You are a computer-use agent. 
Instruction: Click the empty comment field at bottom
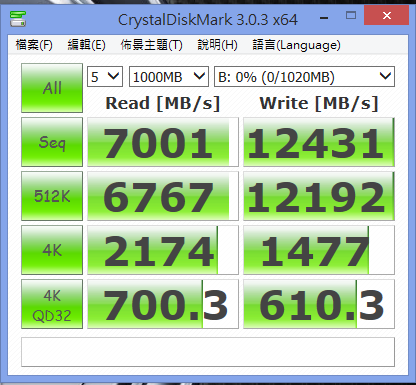click(x=208, y=352)
